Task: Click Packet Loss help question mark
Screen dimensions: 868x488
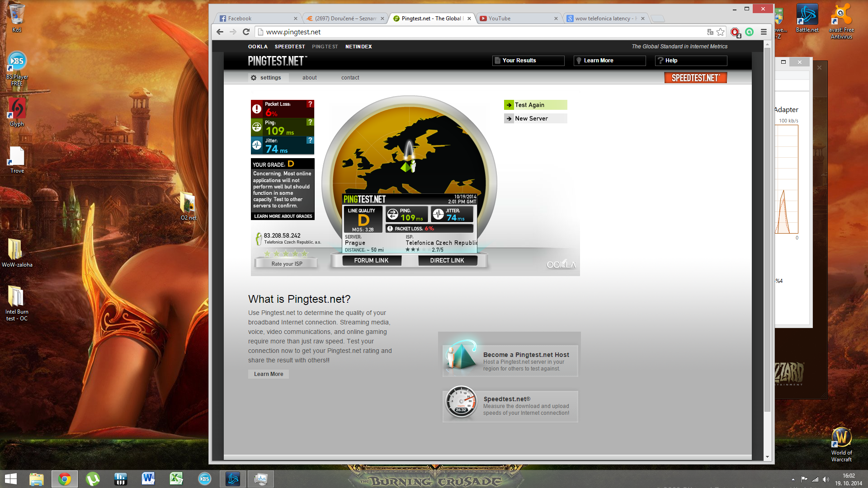Action: (310, 104)
